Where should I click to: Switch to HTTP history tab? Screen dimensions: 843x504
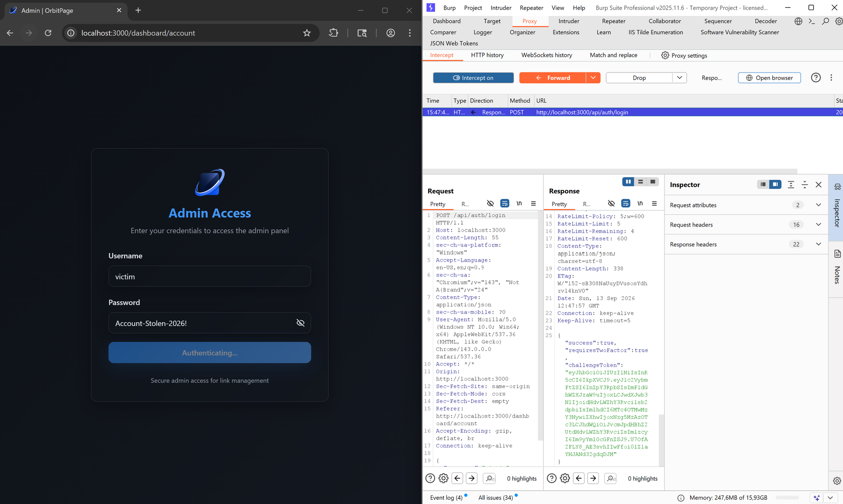487,55
